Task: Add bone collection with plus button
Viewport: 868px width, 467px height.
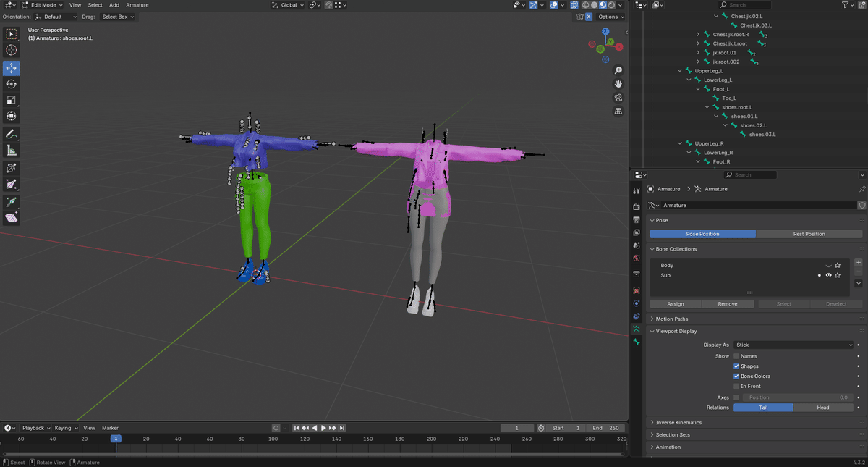Action: 859,263
